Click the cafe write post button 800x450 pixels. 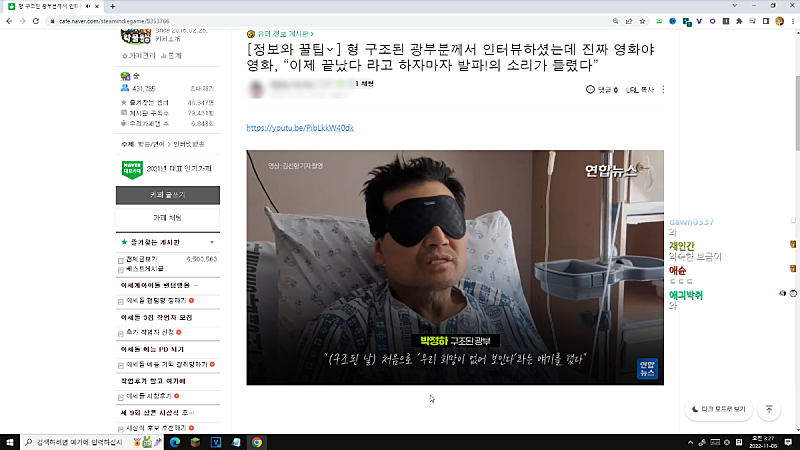166,194
